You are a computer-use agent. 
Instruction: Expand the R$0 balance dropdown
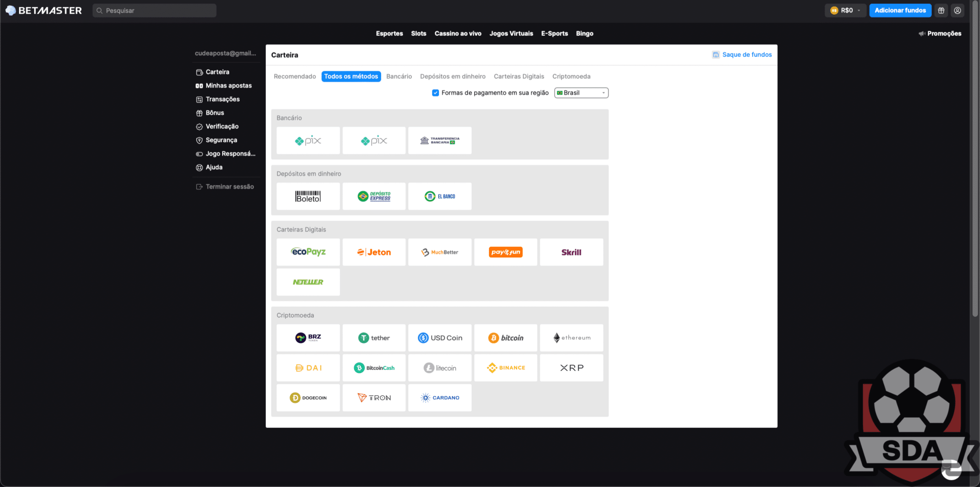(x=845, y=11)
